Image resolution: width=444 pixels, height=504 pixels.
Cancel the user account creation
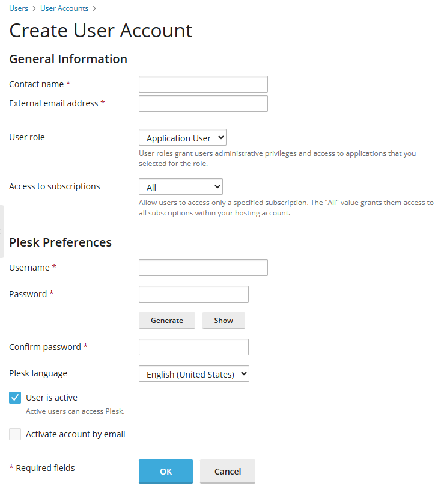click(228, 472)
